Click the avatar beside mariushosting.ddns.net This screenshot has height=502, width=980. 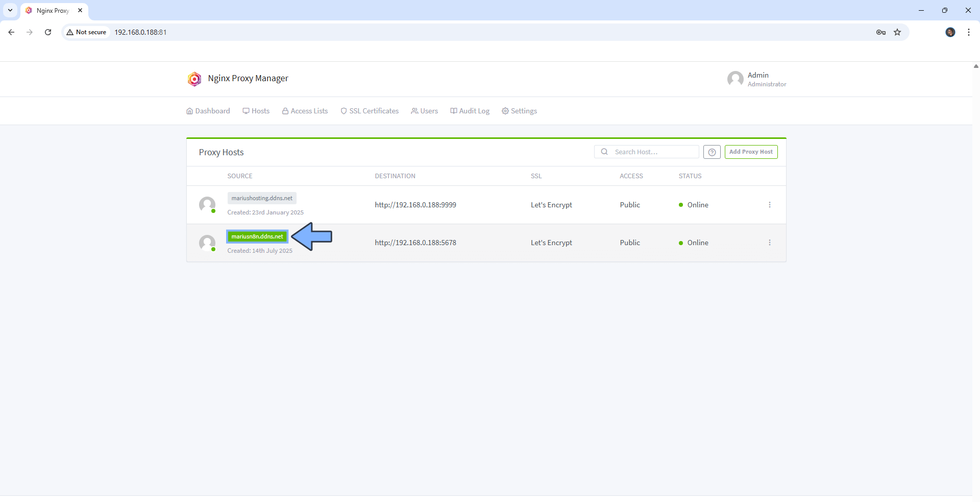pos(207,205)
